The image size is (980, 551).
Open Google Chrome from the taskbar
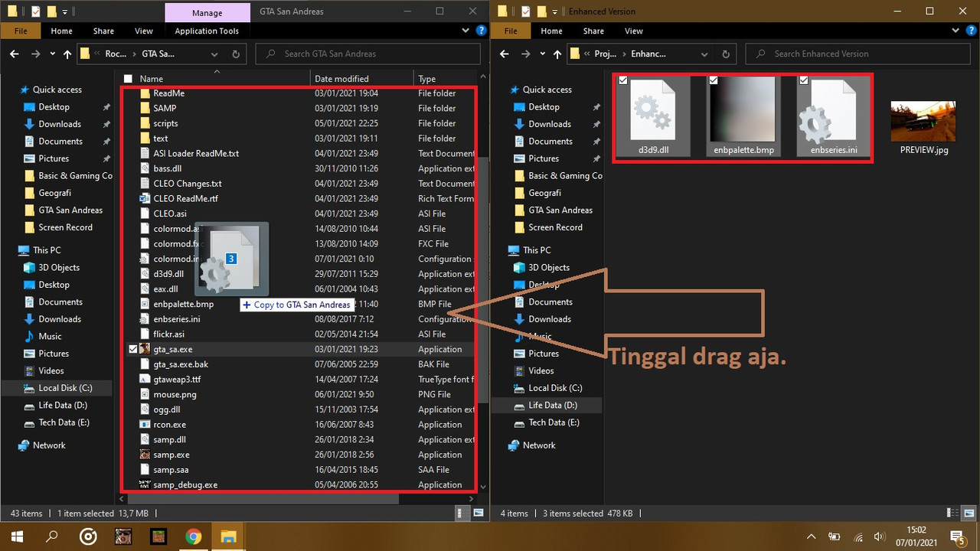pos(193,536)
